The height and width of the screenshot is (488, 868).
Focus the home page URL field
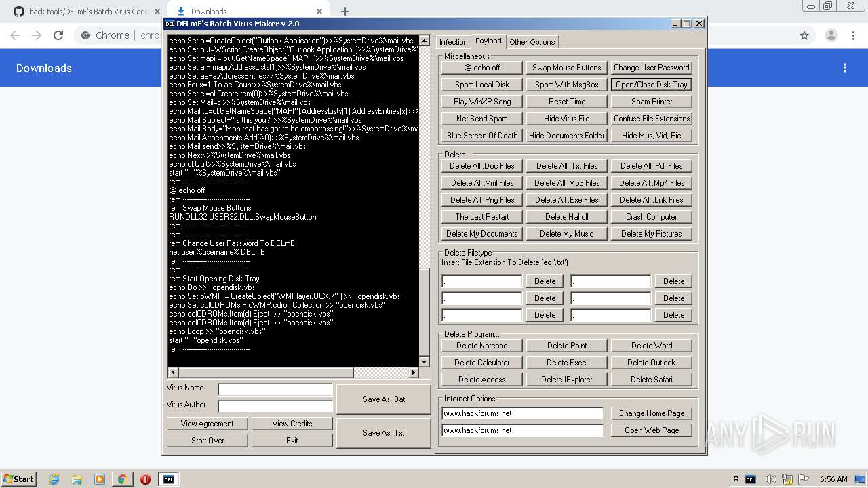coord(522,413)
